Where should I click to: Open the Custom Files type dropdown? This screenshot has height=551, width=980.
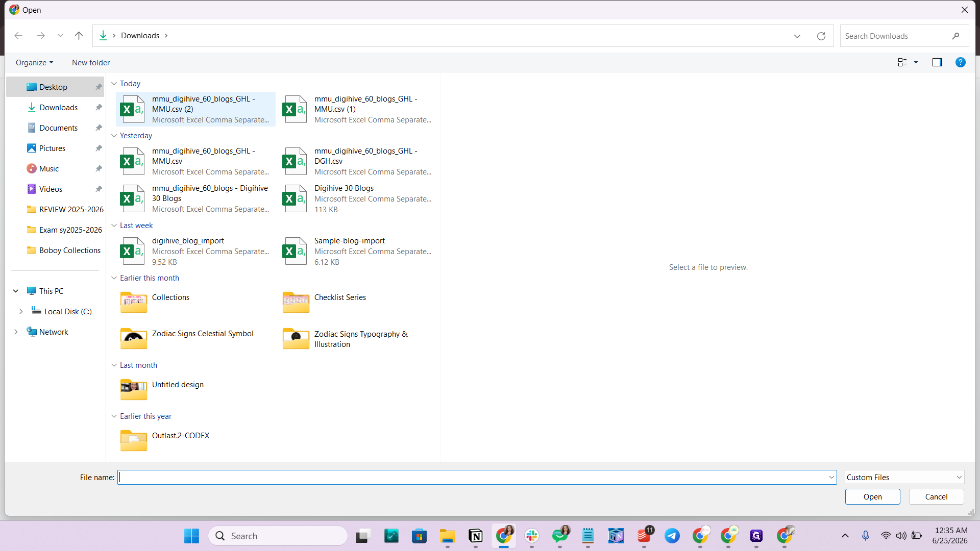[904, 477]
